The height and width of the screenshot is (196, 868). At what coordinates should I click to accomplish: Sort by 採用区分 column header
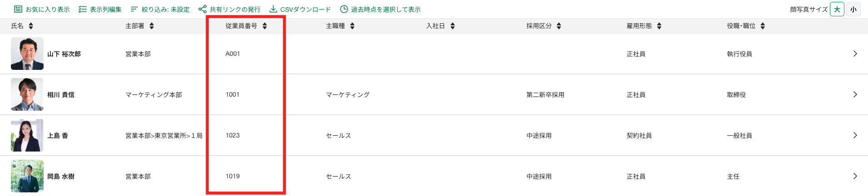tap(544, 26)
